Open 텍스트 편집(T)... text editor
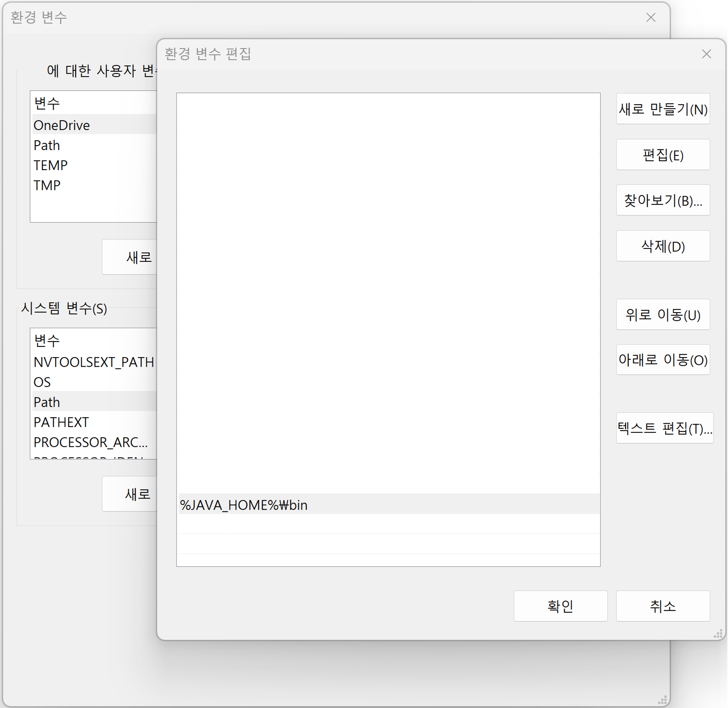Screen dimensions: 728x708 [x=665, y=428]
